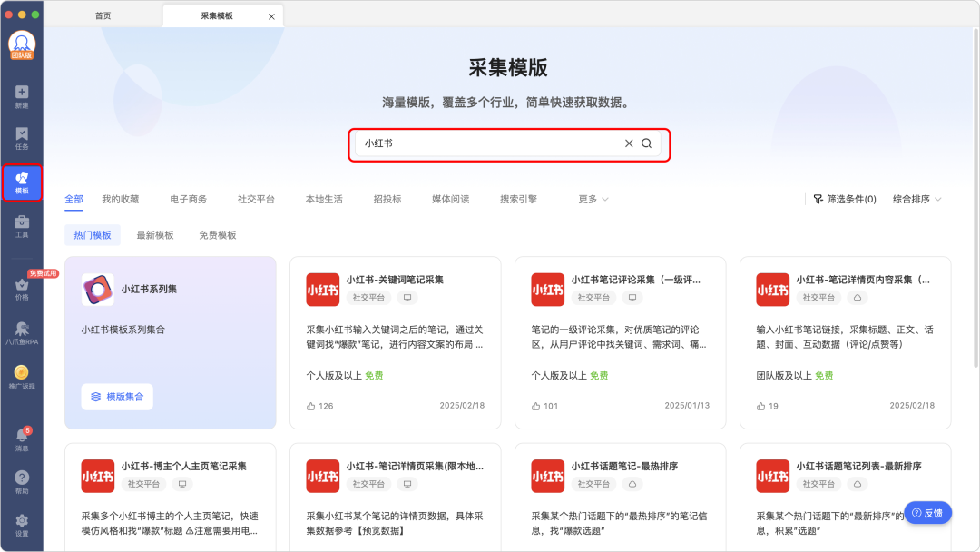Click 小红书-关键词笔记采集 red logo
The height and width of the screenshot is (552, 980).
pos(322,290)
